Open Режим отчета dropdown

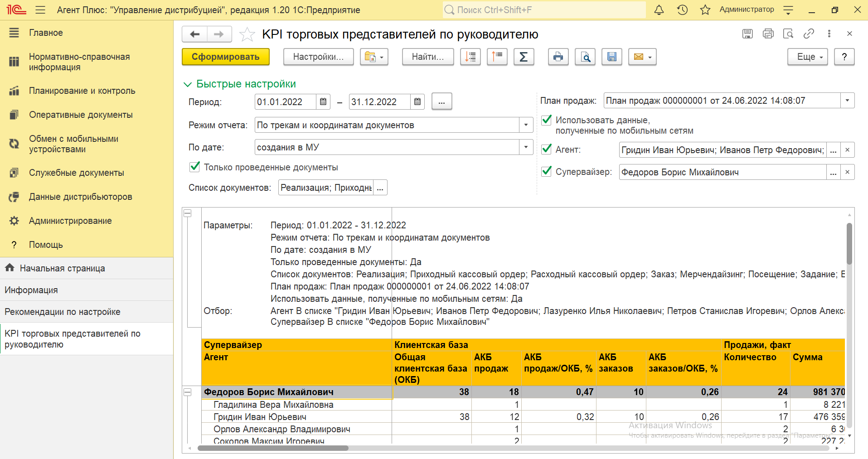(526, 125)
